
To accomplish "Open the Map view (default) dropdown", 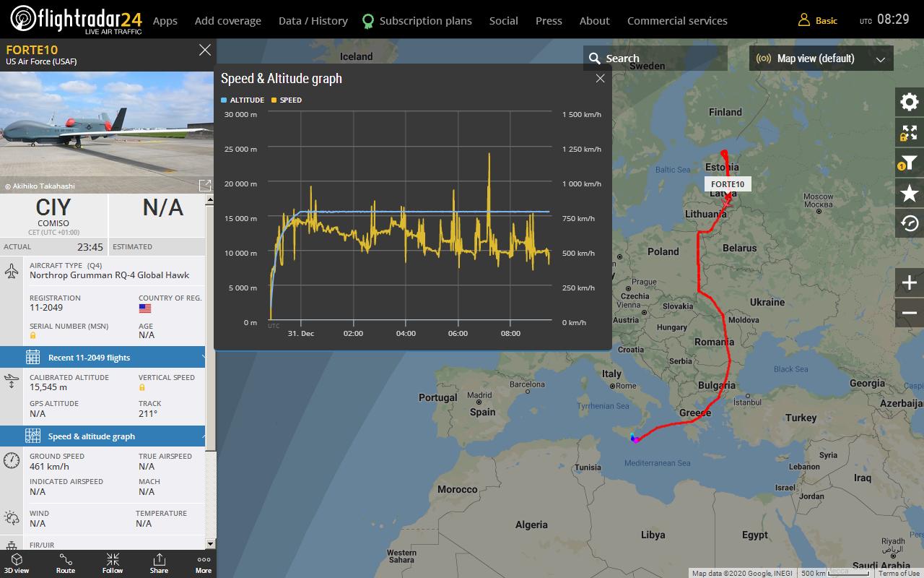I will [821, 59].
